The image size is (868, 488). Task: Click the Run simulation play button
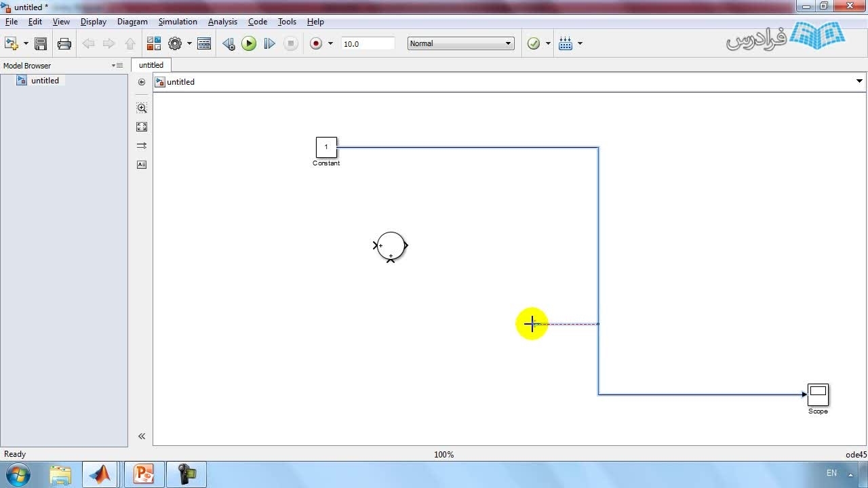click(x=249, y=43)
